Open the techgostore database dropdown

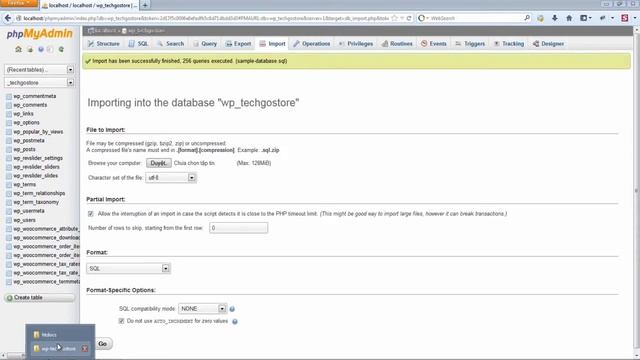pyautogui.click(x=39, y=83)
